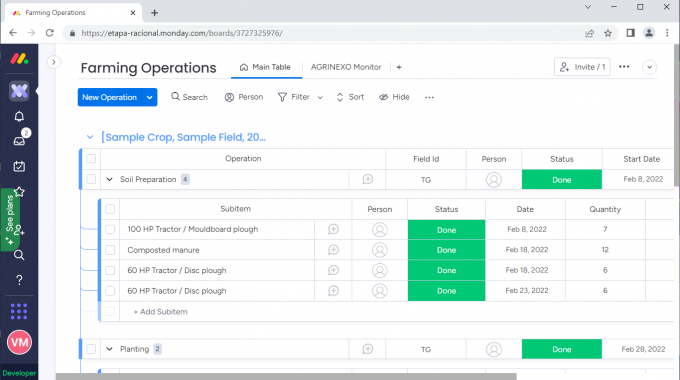This screenshot has width=680, height=380.
Task: Create a New Operation
Action: pos(110,97)
